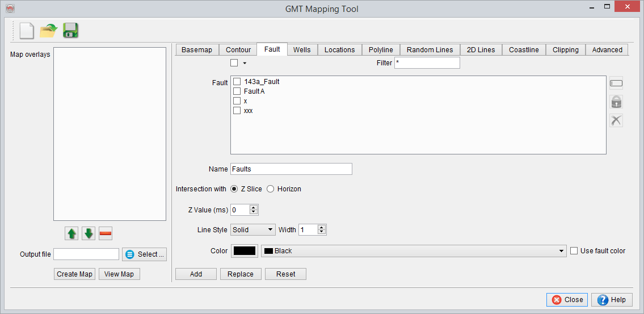Click the green Save floppy disk icon
Screen dimensions: 644x314
coord(70,31)
